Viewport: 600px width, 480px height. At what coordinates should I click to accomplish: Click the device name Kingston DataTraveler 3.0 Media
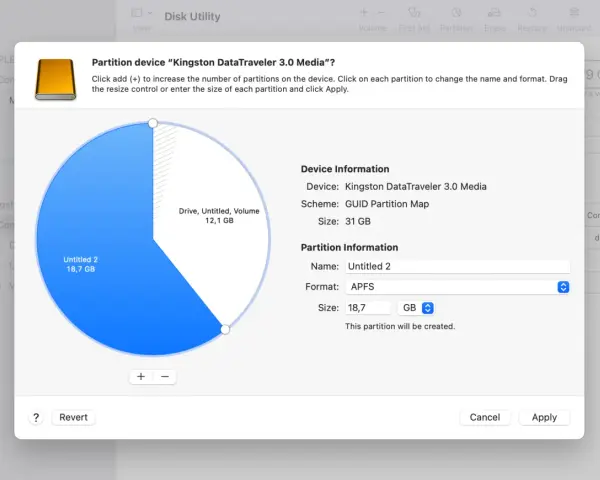[x=416, y=186]
